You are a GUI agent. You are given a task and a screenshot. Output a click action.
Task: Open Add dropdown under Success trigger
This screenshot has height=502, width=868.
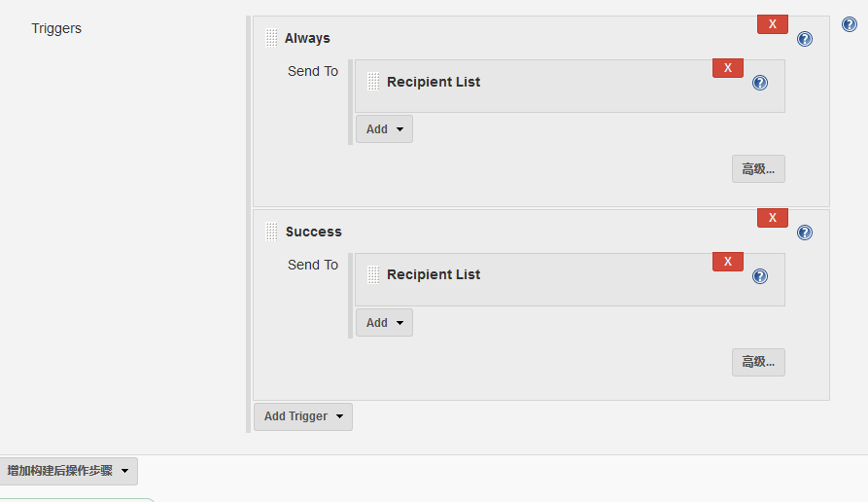click(384, 322)
